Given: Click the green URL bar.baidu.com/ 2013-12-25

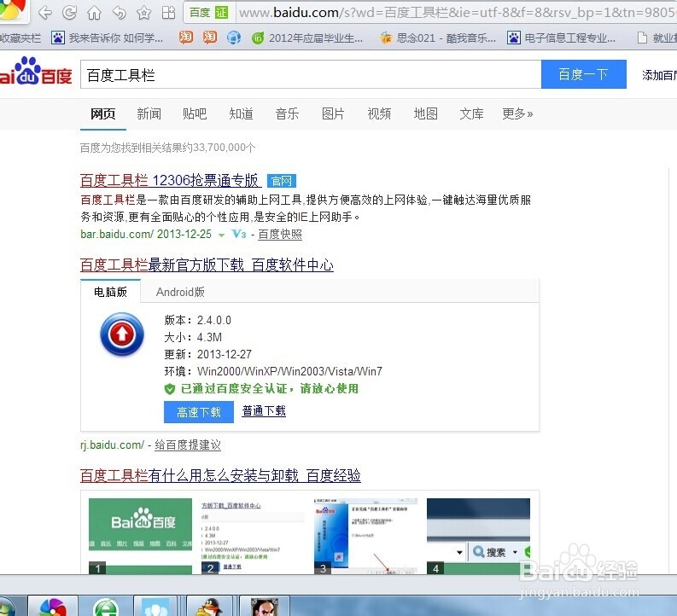Looking at the screenshot, I should [146, 235].
